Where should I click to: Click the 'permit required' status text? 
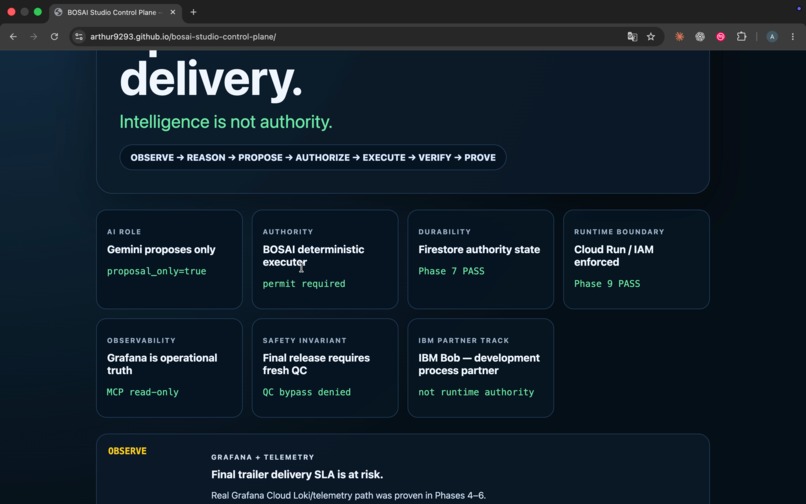tap(304, 284)
